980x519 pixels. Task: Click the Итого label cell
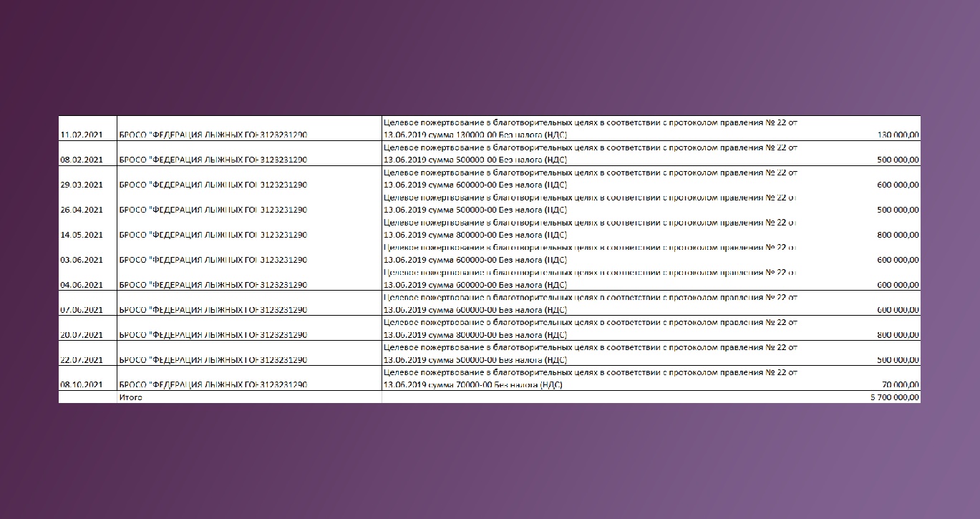[x=131, y=397]
